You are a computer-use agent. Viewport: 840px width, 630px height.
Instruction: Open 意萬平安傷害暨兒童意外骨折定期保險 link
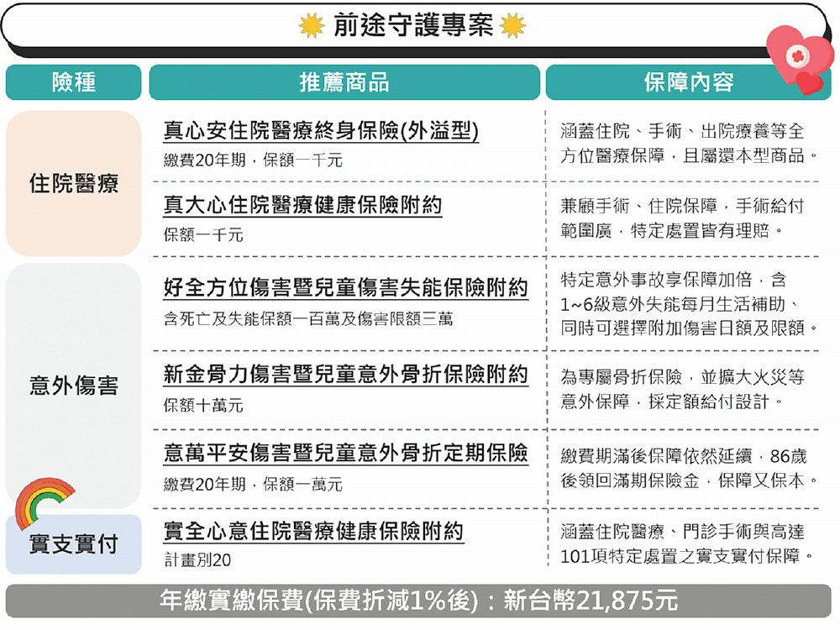[345, 453]
